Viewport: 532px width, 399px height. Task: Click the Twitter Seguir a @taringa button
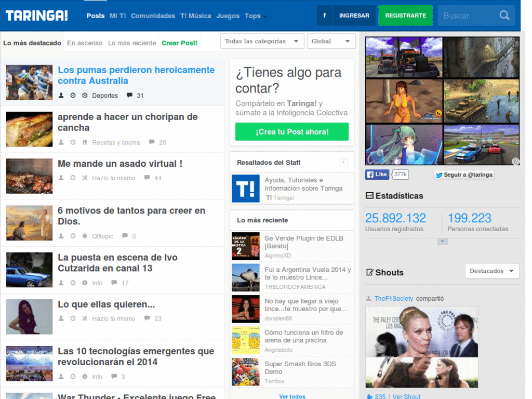(x=463, y=175)
